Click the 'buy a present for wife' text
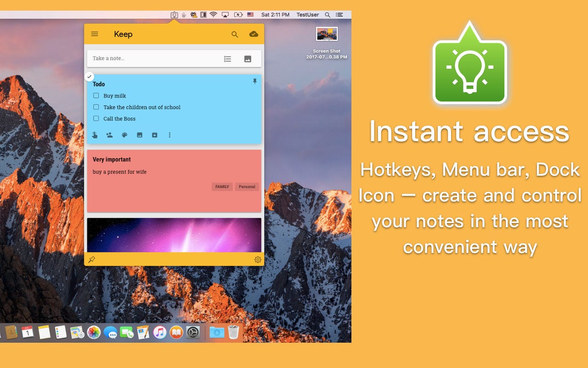This screenshot has height=368, width=588. click(x=119, y=172)
